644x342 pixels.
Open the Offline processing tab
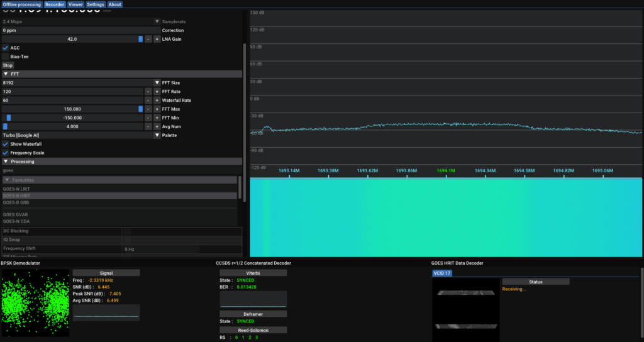21,4
